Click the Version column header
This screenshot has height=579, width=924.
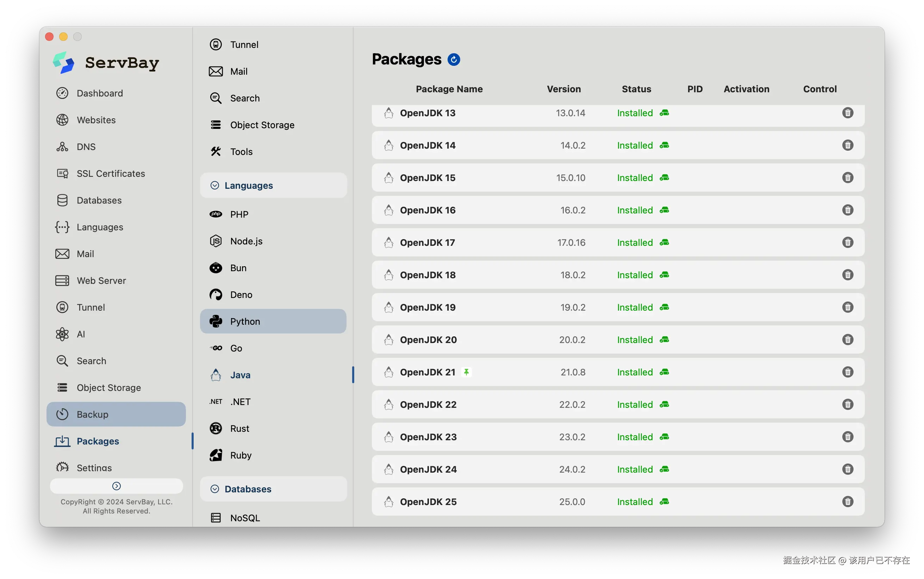coord(563,89)
